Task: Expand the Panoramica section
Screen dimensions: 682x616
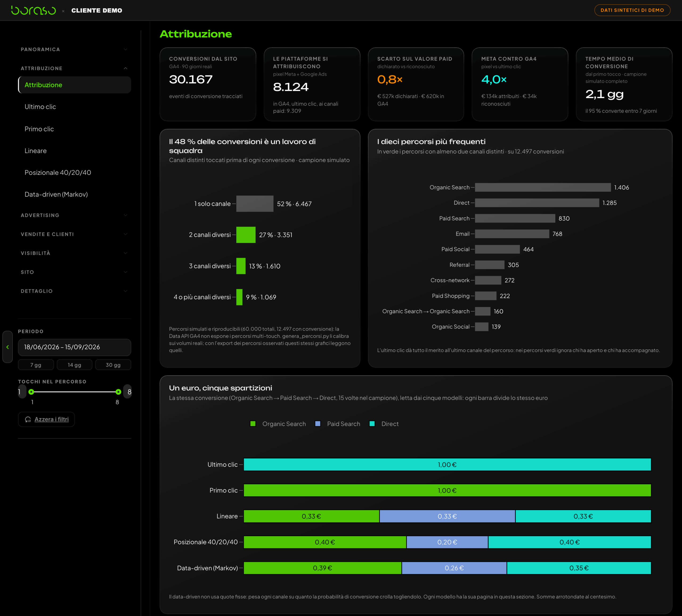Action: [74, 49]
